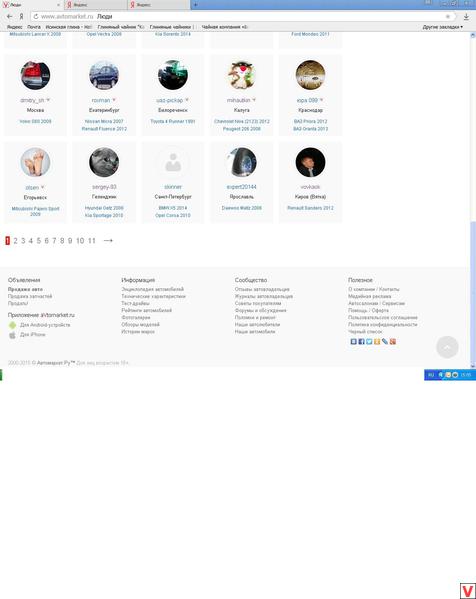Click the Android app icon
The height and width of the screenshot is (599, 476).
(13, 325)
